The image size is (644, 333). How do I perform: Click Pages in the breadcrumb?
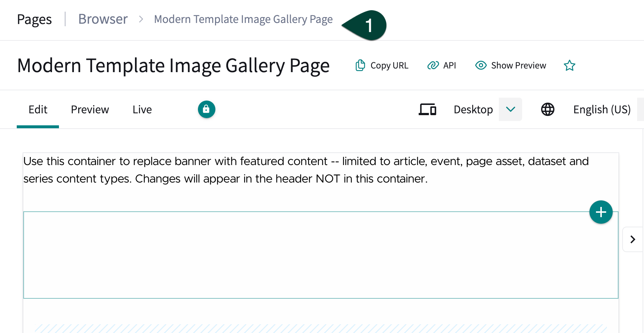[34, 19]
